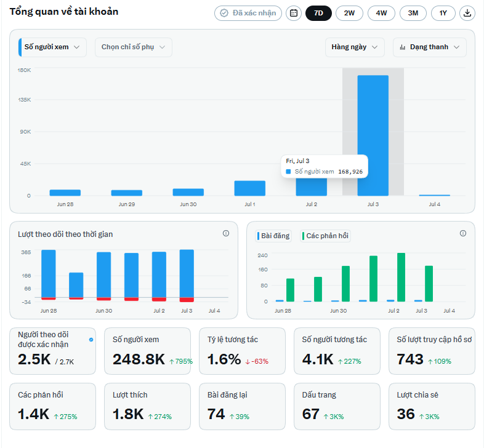Click the 109% increase indicator
The height and width of the screenshot is (448, 484).
tap(440, 361)
